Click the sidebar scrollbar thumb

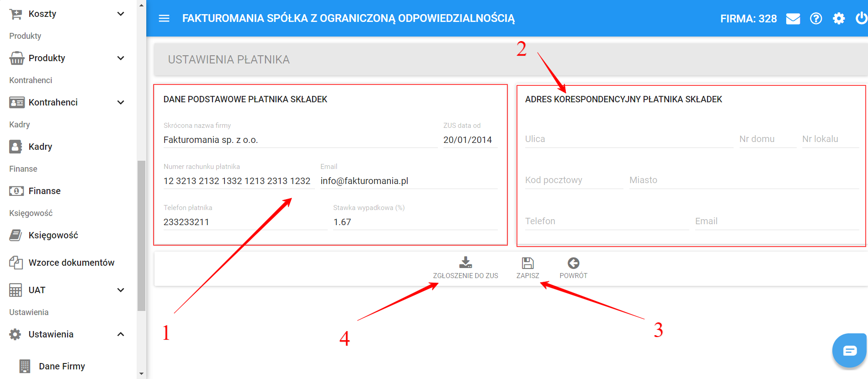(x=141, y=236)
